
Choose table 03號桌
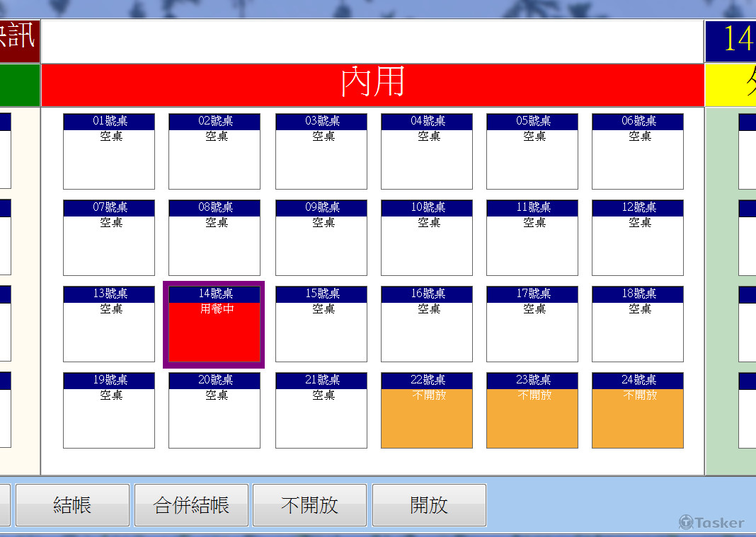321,151
